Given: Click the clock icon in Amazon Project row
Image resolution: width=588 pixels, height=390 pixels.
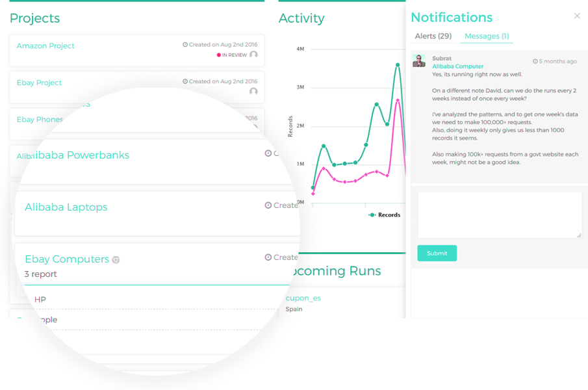Looking at the screenshot, I should point(185,45).
